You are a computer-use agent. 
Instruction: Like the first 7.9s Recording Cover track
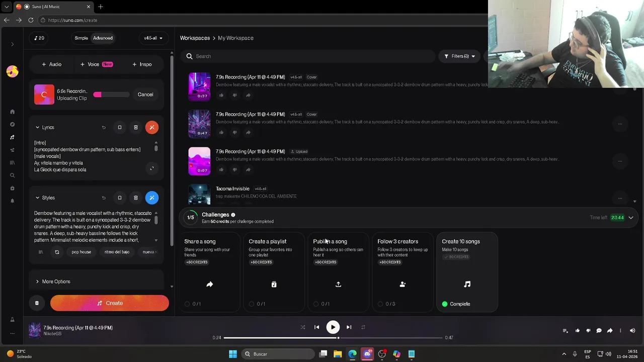click(x=221, y=95)
